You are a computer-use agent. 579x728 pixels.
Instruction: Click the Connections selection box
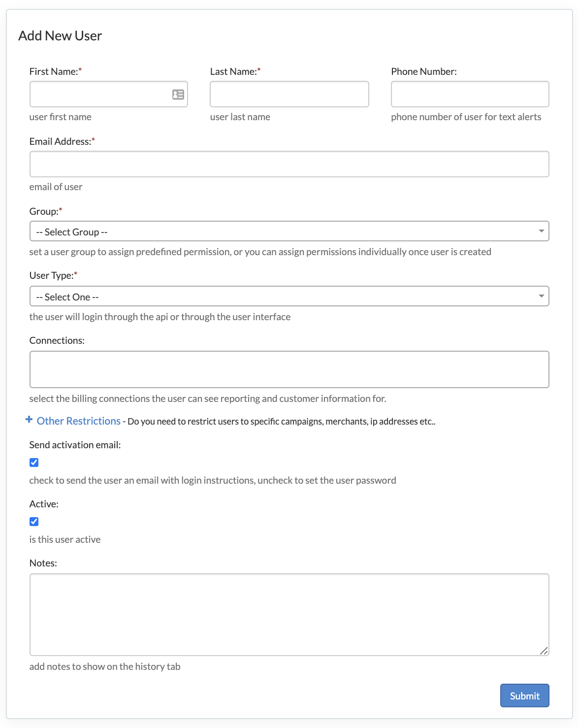tap(289, 369)
